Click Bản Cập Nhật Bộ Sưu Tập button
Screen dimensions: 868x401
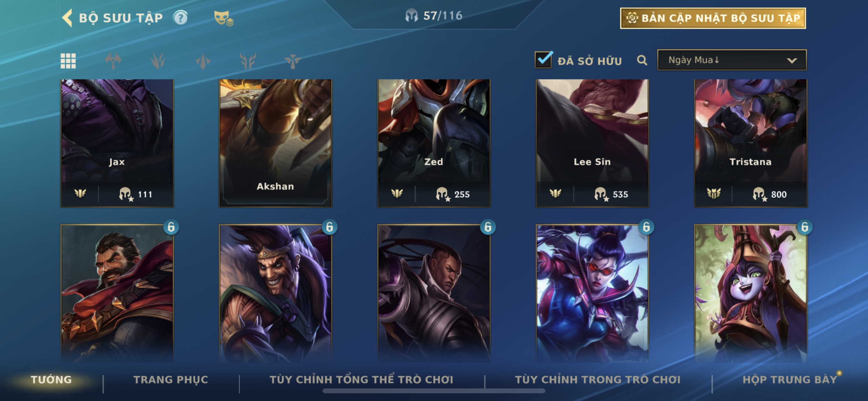tap(713, 18)
